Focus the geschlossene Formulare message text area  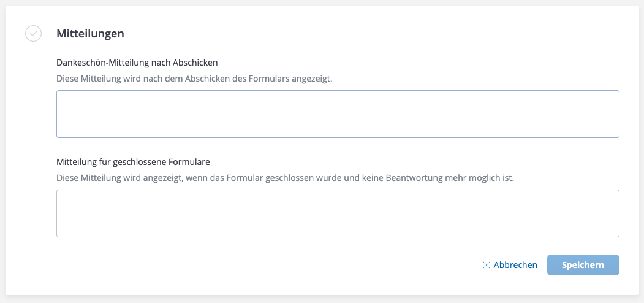click(x=338, y=213)
